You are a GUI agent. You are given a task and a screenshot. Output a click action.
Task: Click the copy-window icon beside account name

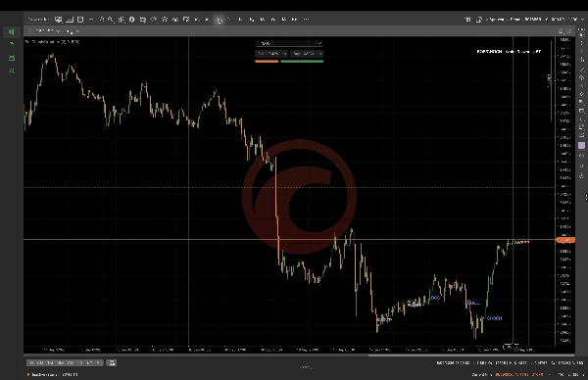click(479, 20)
